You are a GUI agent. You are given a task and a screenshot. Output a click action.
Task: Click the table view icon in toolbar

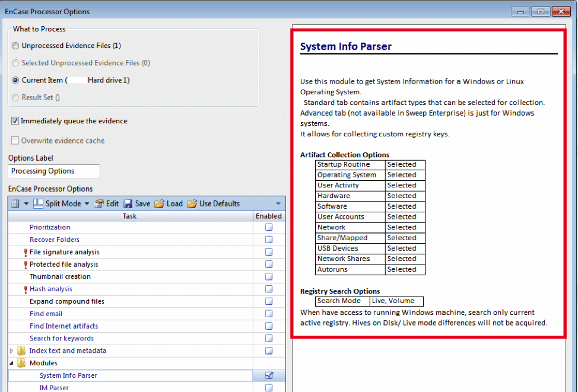15,203
